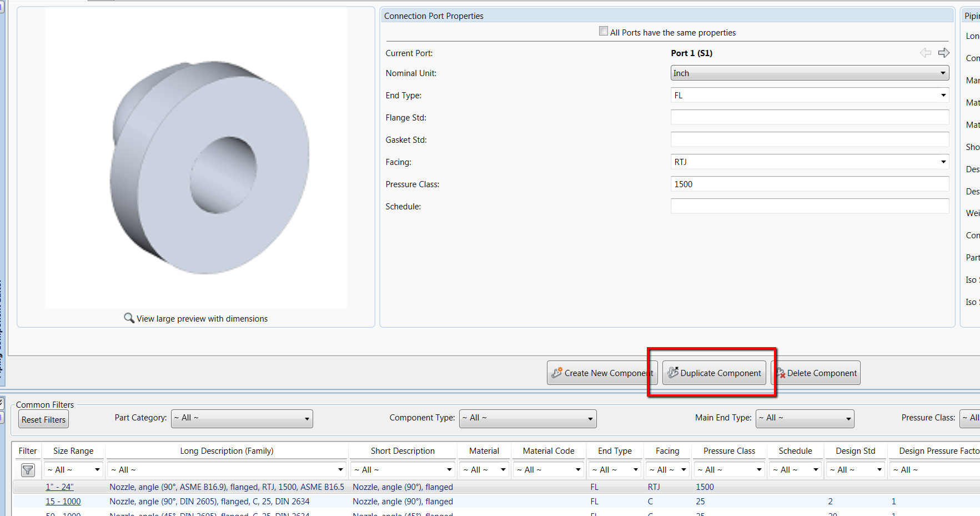Image resolution: width=980 pixels, height=516 pixels.
Task: Open the Nominal Unit dropdown
Action: (x=810, y=73)
